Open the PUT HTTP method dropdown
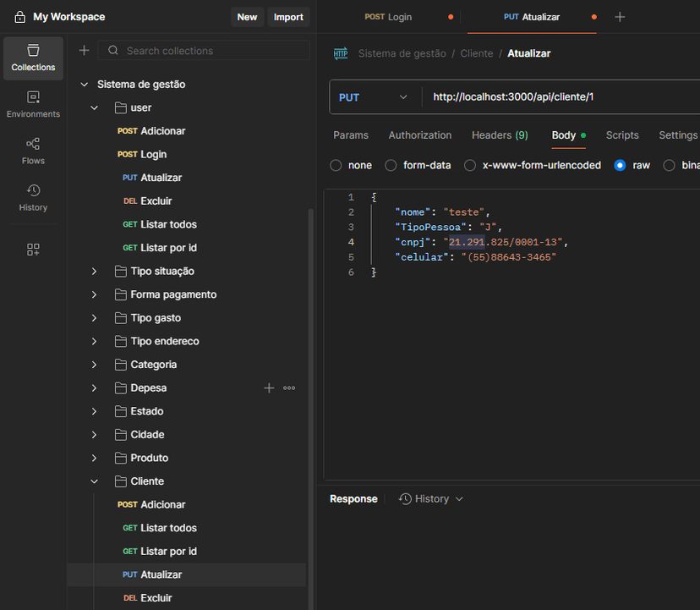 [374, 97]
